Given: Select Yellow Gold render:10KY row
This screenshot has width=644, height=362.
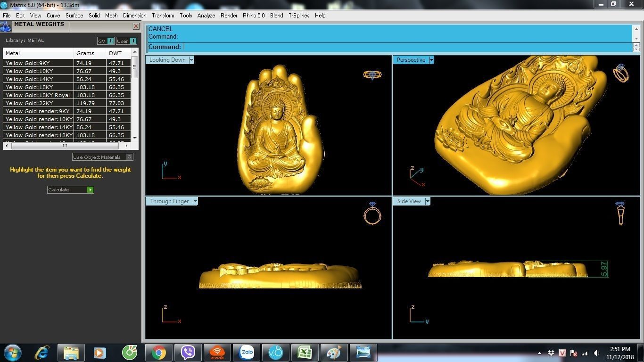Looking at the screenshot, I should point(66,119).
